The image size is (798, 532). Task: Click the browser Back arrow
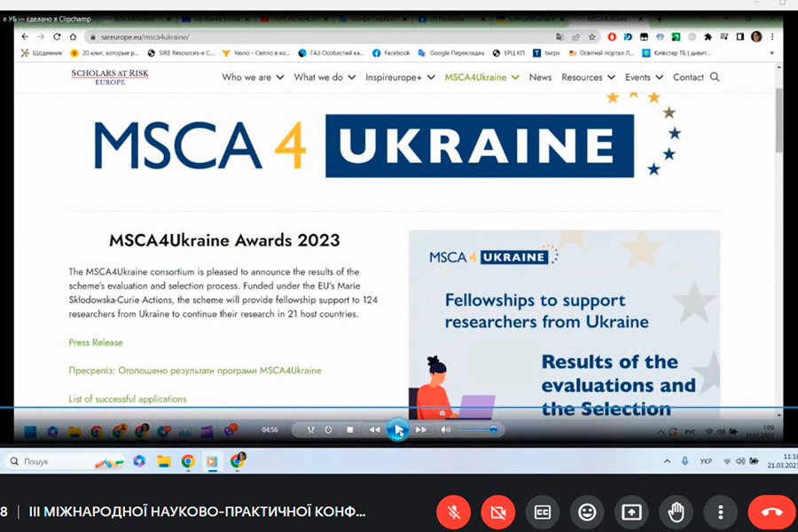(25, 36)
